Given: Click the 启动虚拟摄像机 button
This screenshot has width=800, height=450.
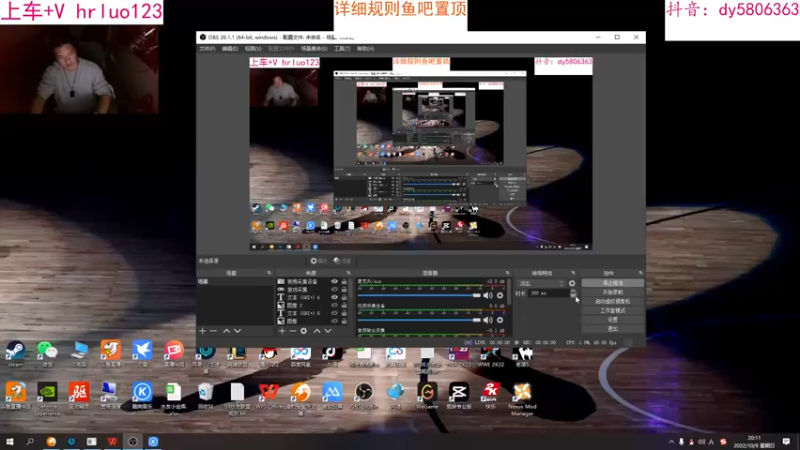Looking at the screenshot, I should pyautogui.click(x=612, y=302).
